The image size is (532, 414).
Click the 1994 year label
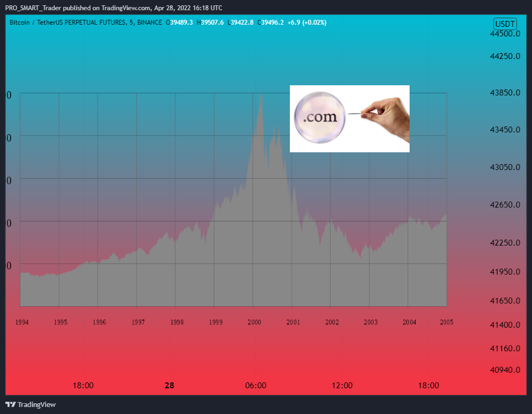pos(21,322)
